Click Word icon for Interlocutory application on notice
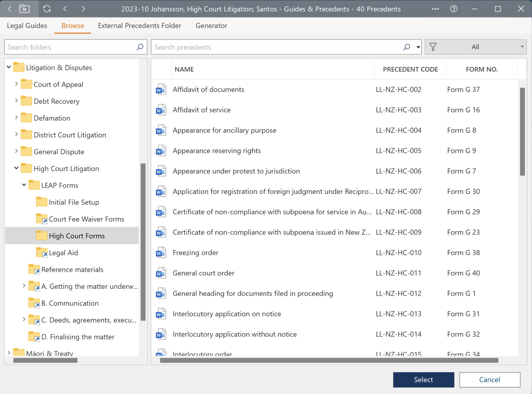The width and height of the screenshot is (532, 394). click(x=161, y=314)
